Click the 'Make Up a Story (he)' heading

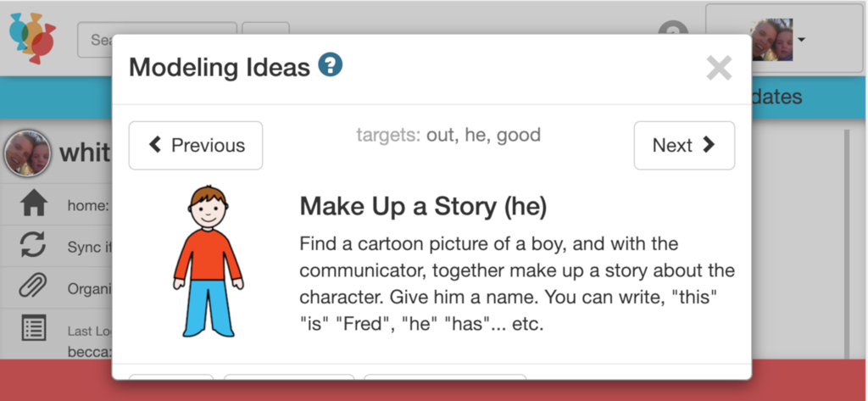coord(424,207)
